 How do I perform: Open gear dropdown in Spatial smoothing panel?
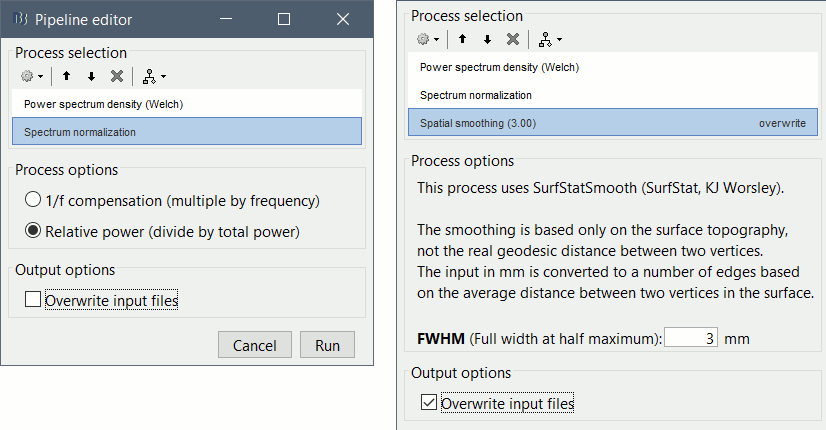pos(426,39)
